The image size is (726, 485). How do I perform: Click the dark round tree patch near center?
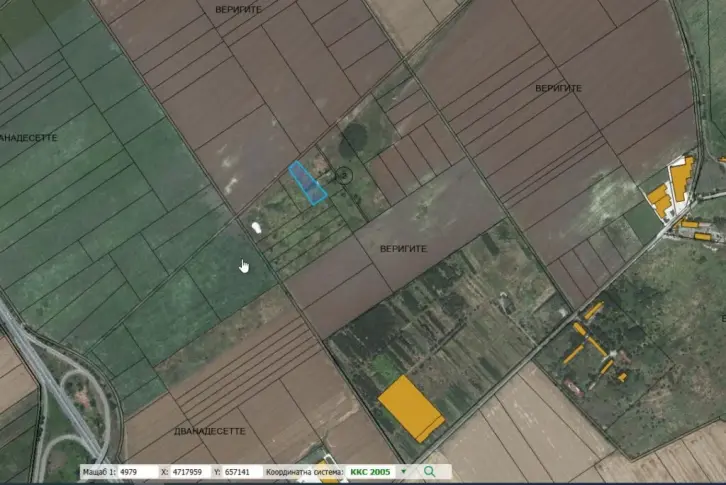pyautogui.click(x=354, y=139)
